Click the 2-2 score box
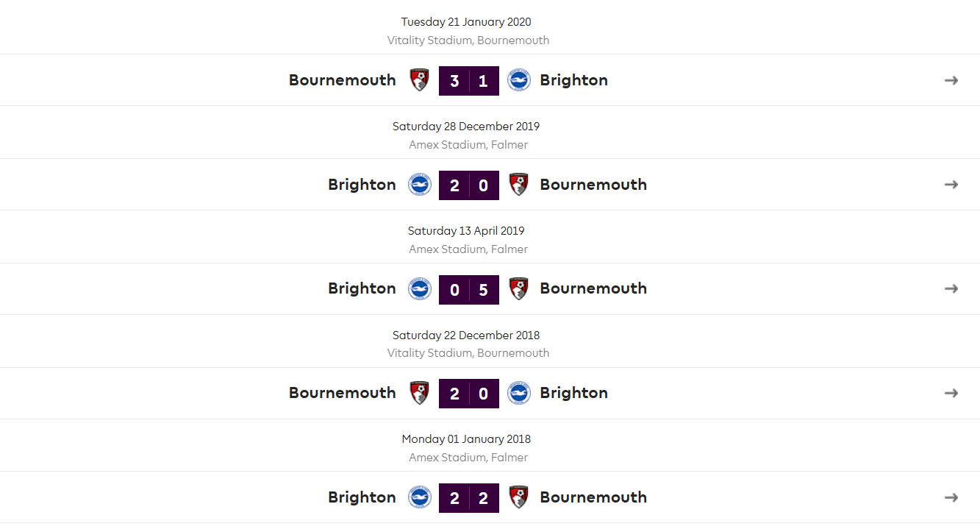Image resolution: width=980 pixels, height=529 pixels. pos(469,498)
